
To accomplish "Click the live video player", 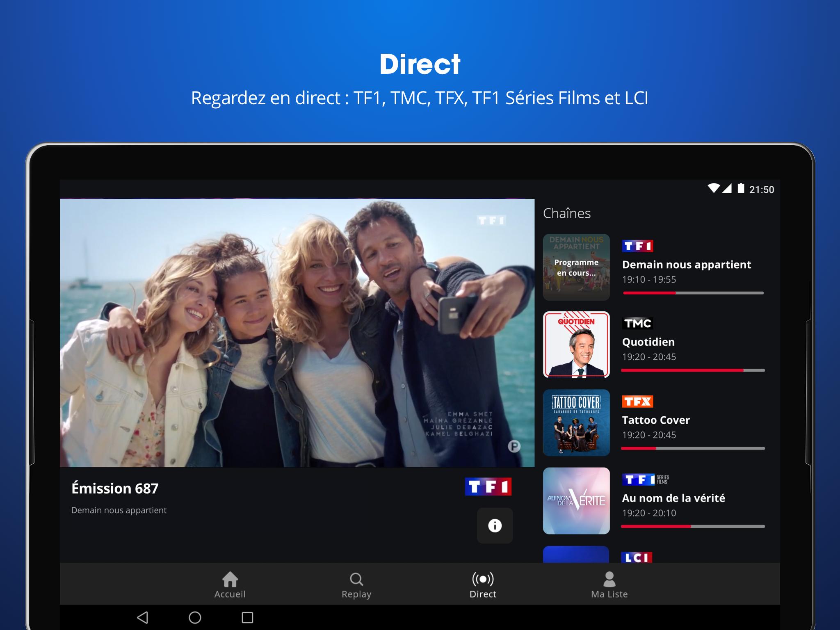I will [x=297, y=333].
